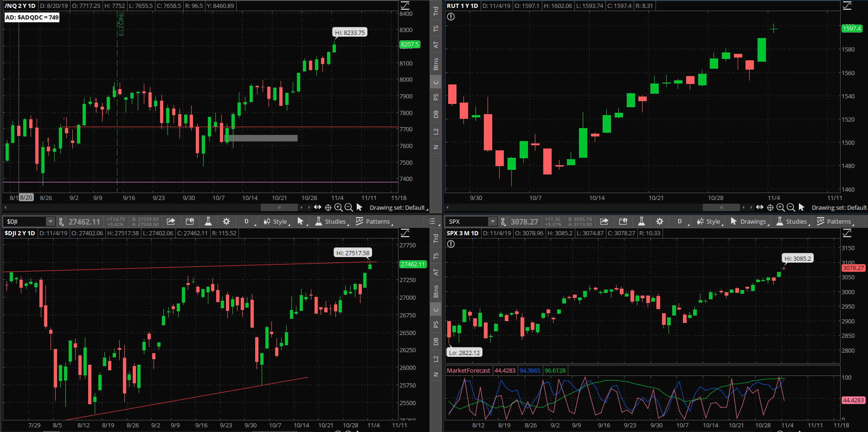
Task: Select crosshair pan tool under RUT chart
Action: click(770, 207)
